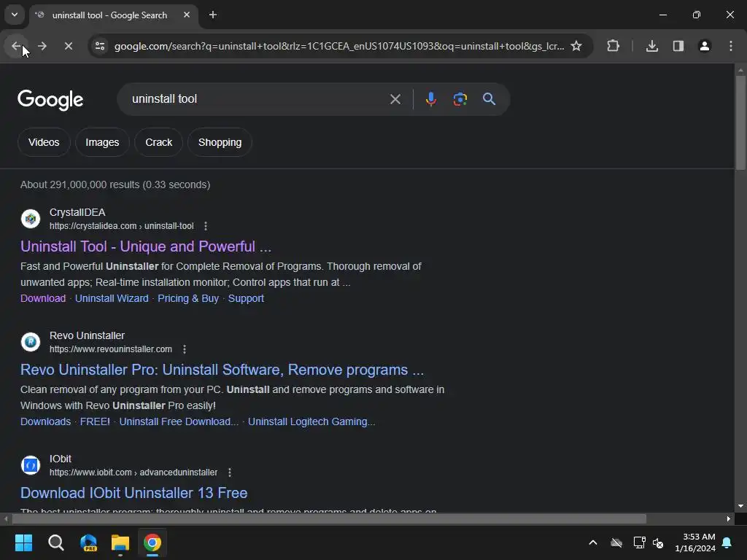Image resolution: width=747 pixels, height=560 pixels.
Task: Open Windows taskbar search
Action: [x=56, y=542]
